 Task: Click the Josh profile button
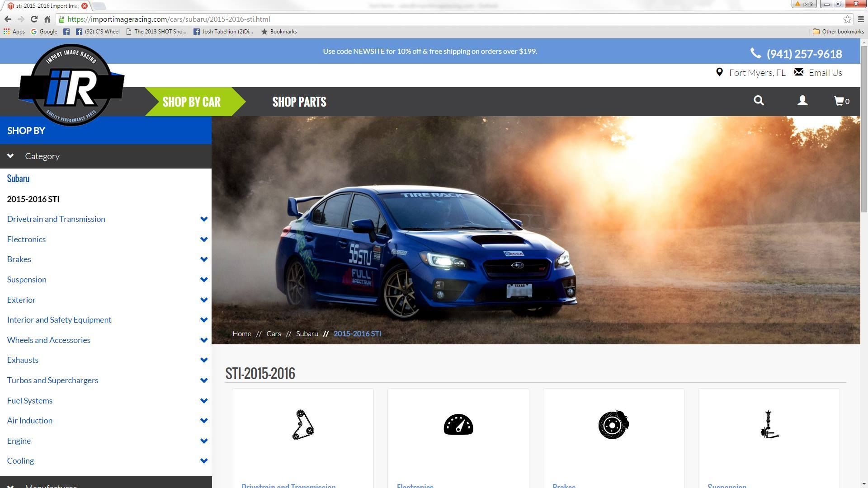coord(804,4)
